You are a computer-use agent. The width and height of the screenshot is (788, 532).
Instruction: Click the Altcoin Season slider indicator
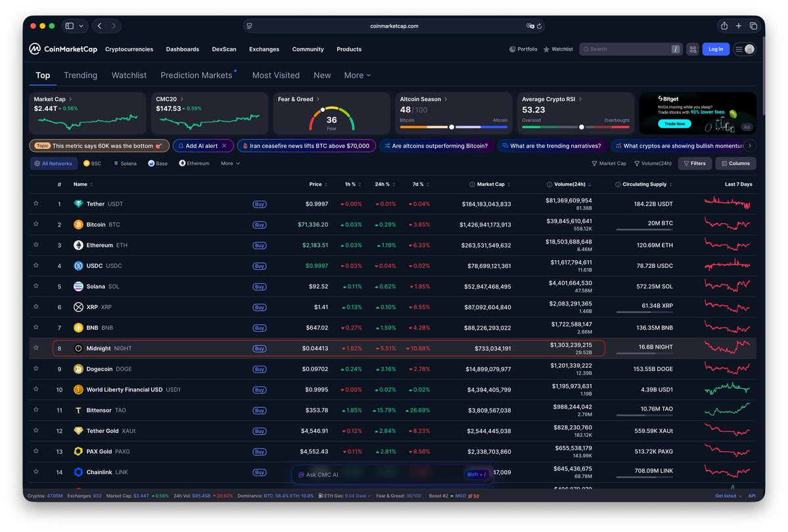[452, 127]
